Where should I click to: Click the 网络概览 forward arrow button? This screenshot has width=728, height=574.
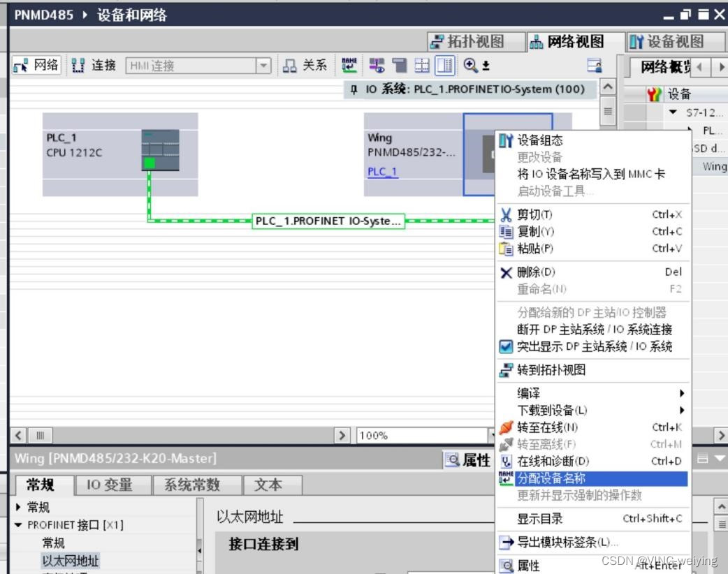(722, 67)
